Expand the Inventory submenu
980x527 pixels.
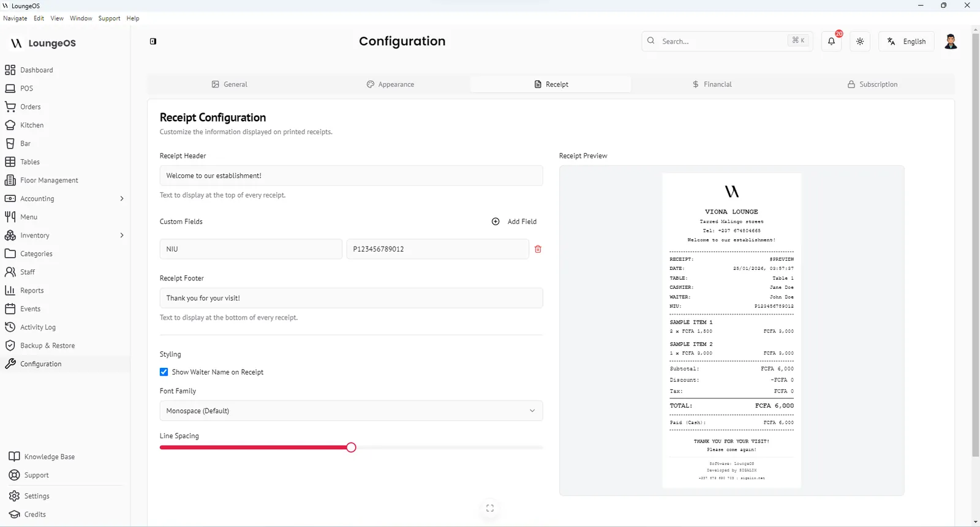pyautogui.click(x=122, y=235)
